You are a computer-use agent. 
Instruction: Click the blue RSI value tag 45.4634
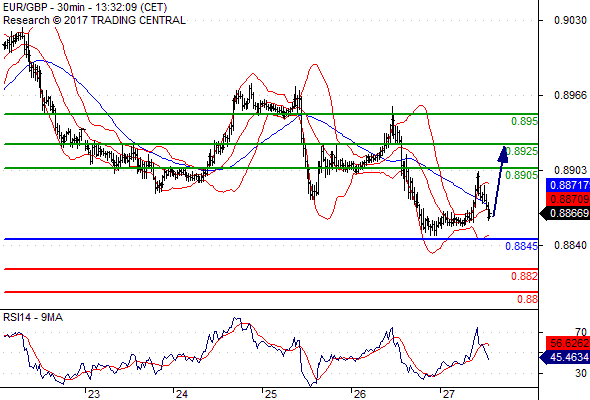coord(565,357)
